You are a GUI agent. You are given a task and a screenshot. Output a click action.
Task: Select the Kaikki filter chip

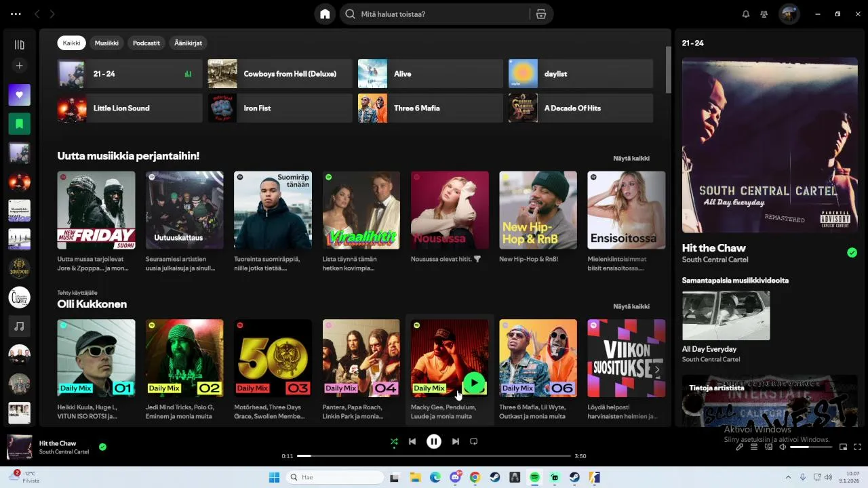[71, 43]
